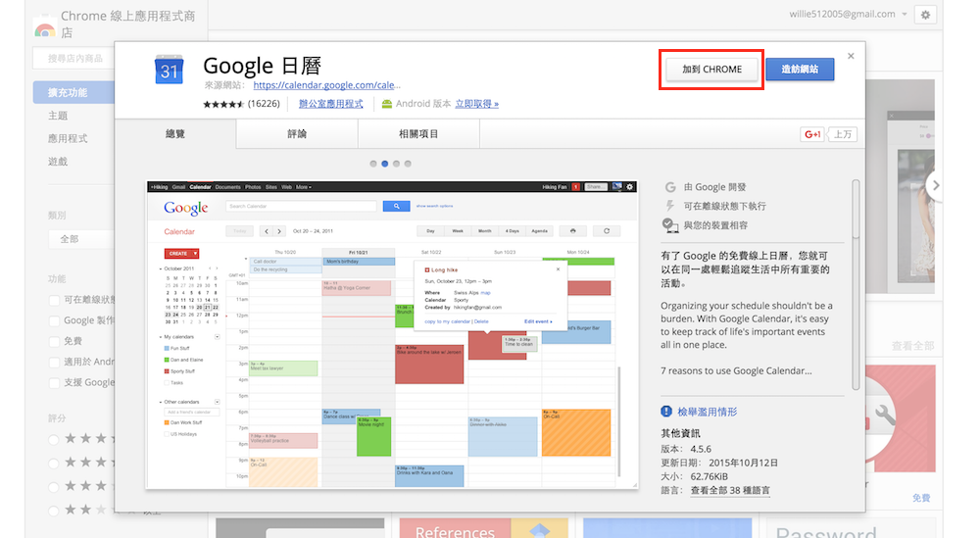This screenshot has width=980, height=538.
Task: Toggle 可在離線狀態 checkbox
Action: tap(54, 301)
